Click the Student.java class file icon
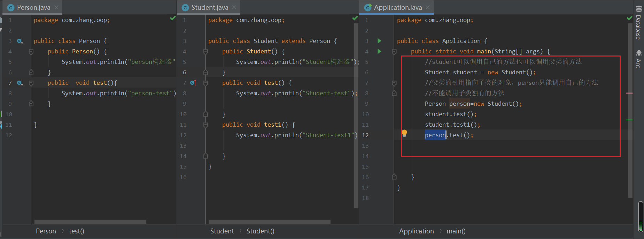 [x=185, y=7]
